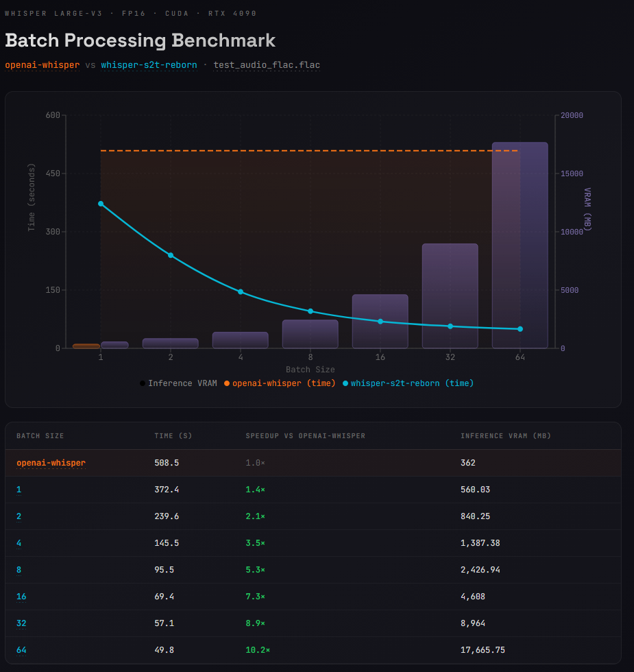Click the 560.03 VRAM cell
This screenshot has height=672, width=634.
[x=475, y=490]
